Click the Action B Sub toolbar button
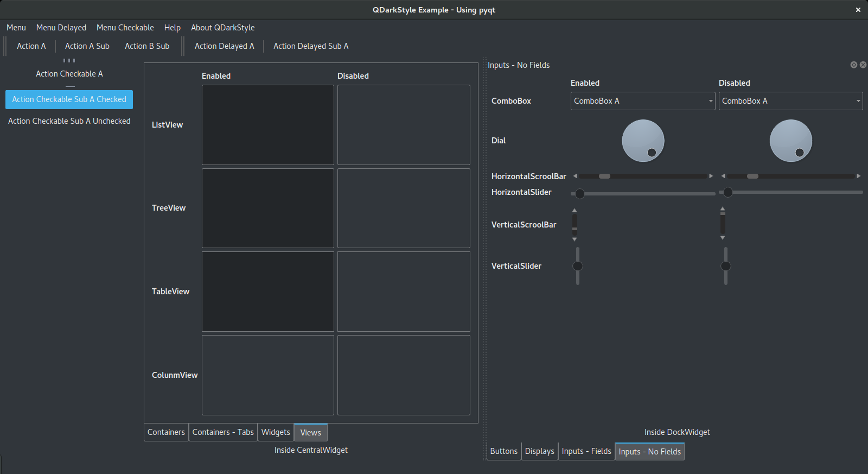 click(147, 46)
